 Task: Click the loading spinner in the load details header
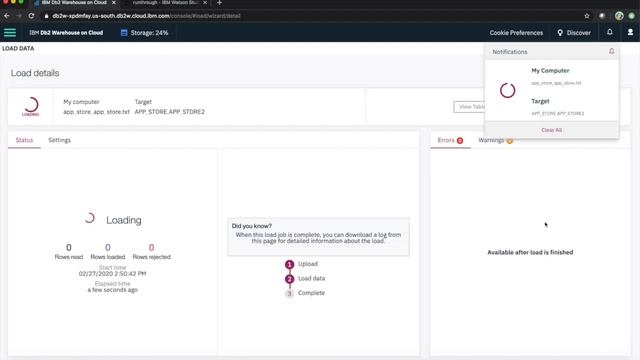point(31,106)
